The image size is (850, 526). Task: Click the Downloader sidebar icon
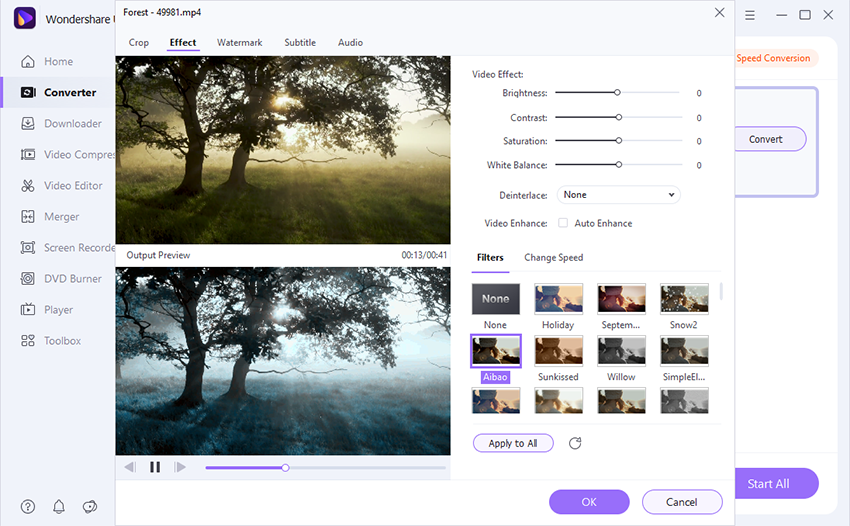28,124
